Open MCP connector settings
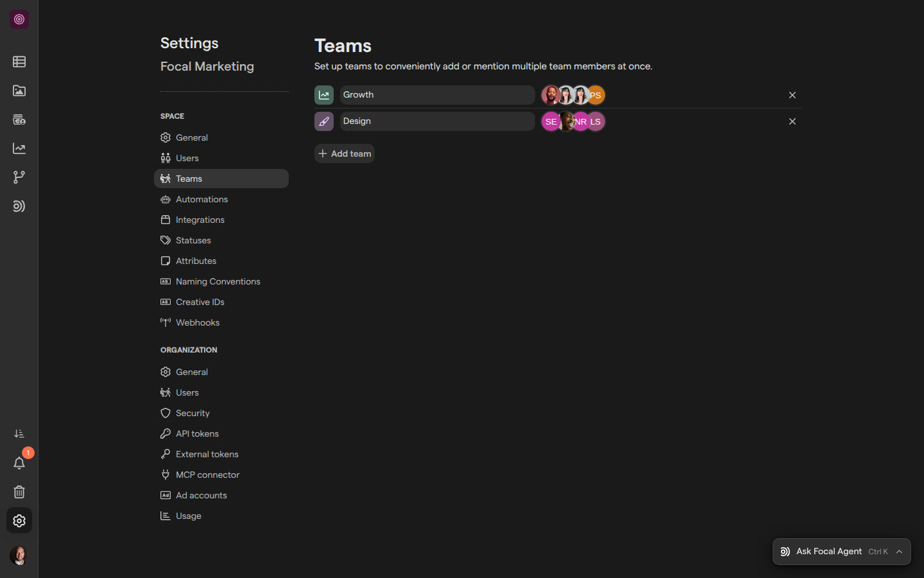The image size is (924, 578). click(x=221, y=475)
